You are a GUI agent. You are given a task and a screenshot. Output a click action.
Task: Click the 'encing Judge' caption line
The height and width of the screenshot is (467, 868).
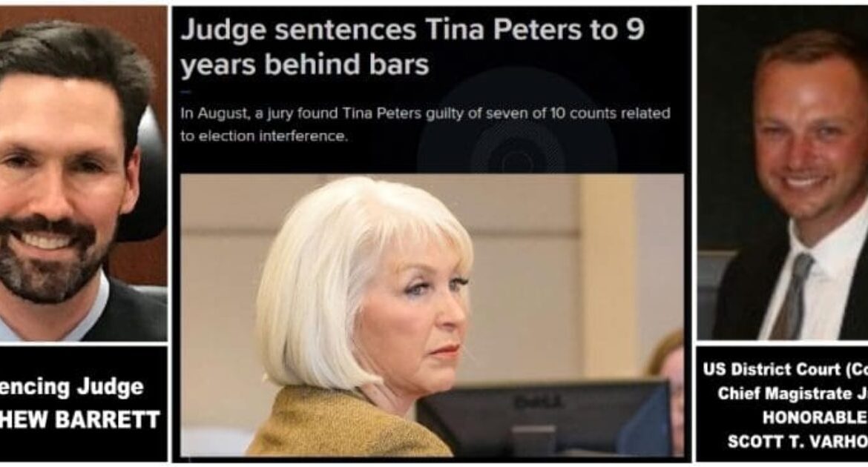(72, 388)
